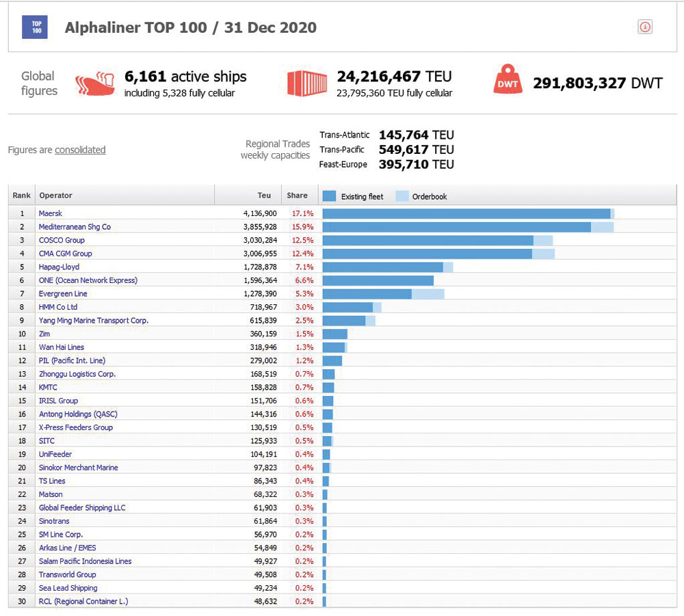Click the Orderbook legend swatch

[402, 196]
